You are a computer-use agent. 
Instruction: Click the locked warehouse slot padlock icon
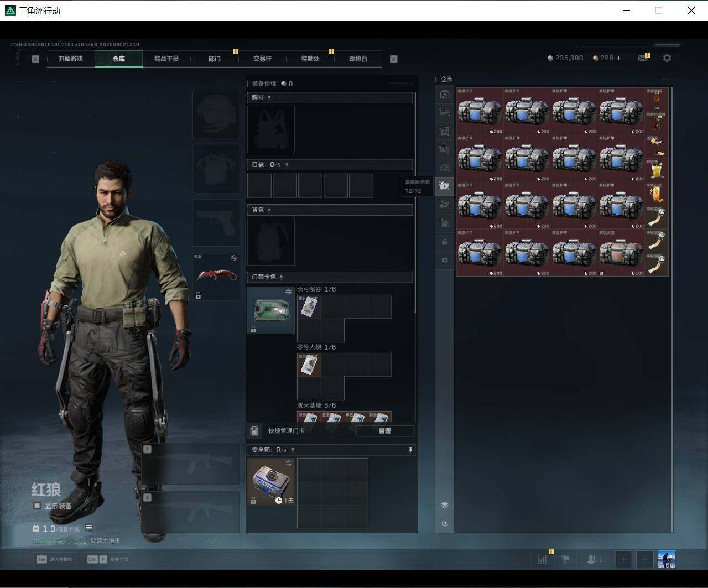(x=444, y=242)
